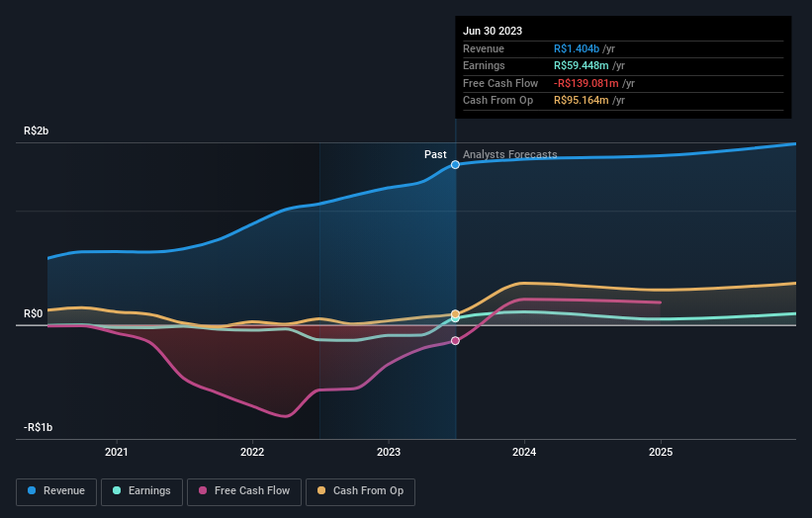
Task: Click the Earnings row label in tooltip
Action: pyautogui.click(x=484, y=65)
